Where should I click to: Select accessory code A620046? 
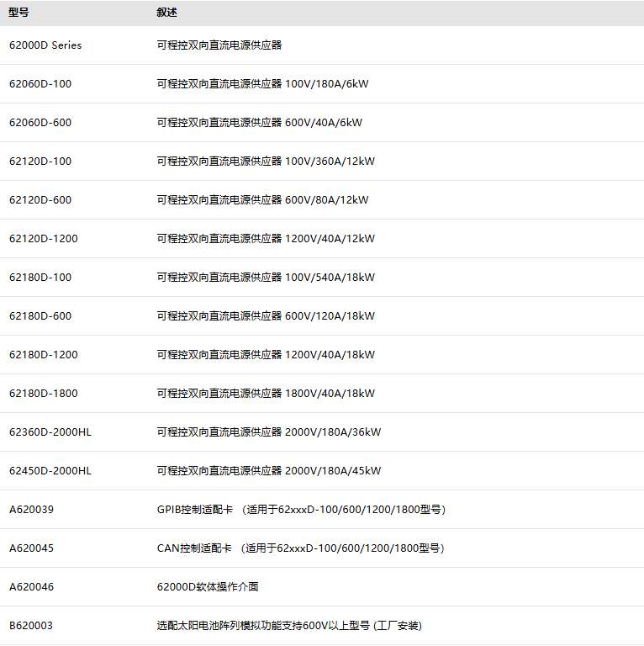point(31,587)
